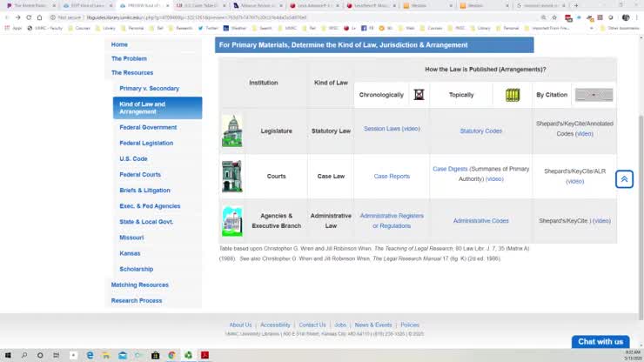Viewport: 644px width, 362px height.
Task: Click the page vertical scrollbar
Action: pos(641,218)
